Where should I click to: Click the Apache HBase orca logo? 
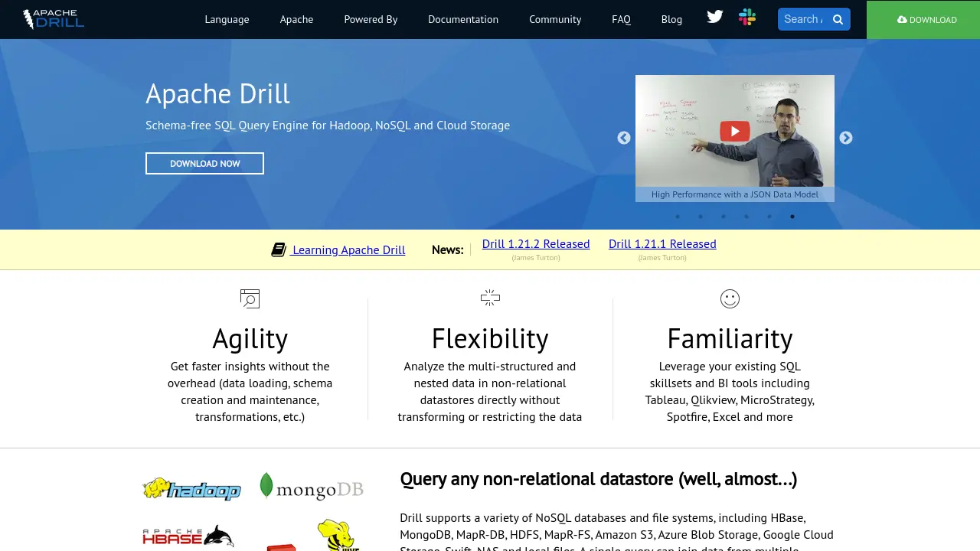188,536
